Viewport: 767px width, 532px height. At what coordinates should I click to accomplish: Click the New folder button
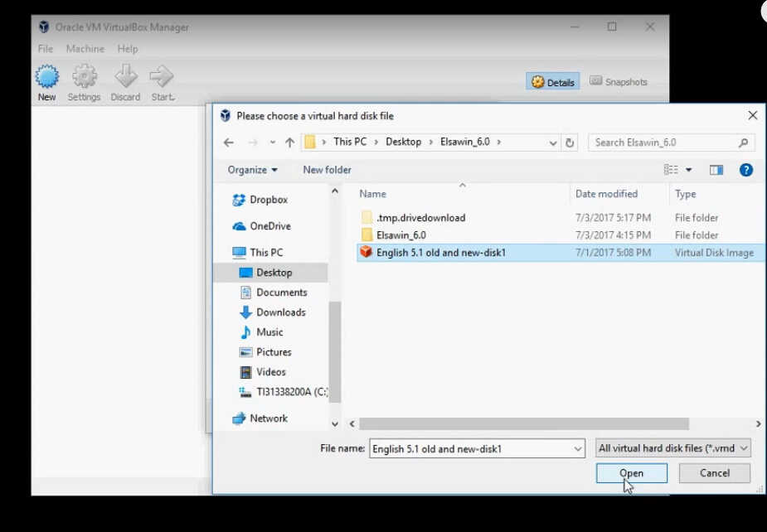pos(327,170)
